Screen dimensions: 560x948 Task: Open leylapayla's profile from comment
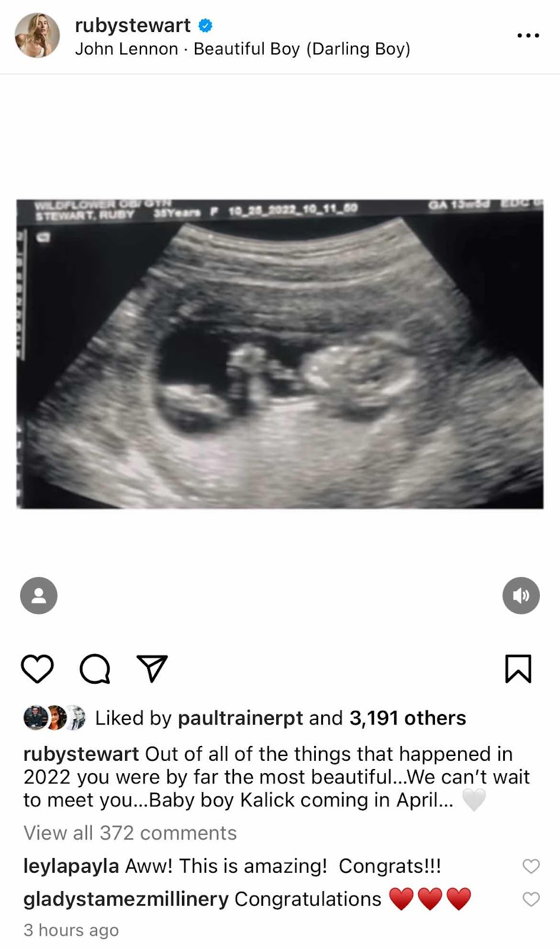71,866
